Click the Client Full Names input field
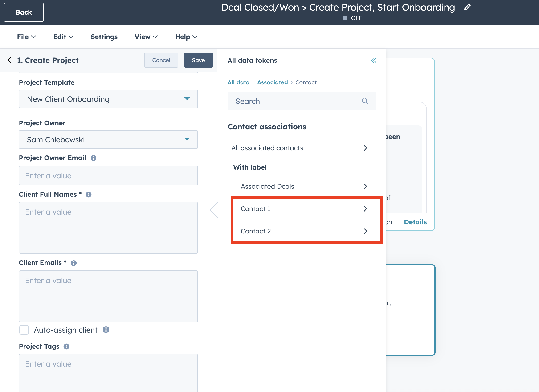 tap(108, 228)
